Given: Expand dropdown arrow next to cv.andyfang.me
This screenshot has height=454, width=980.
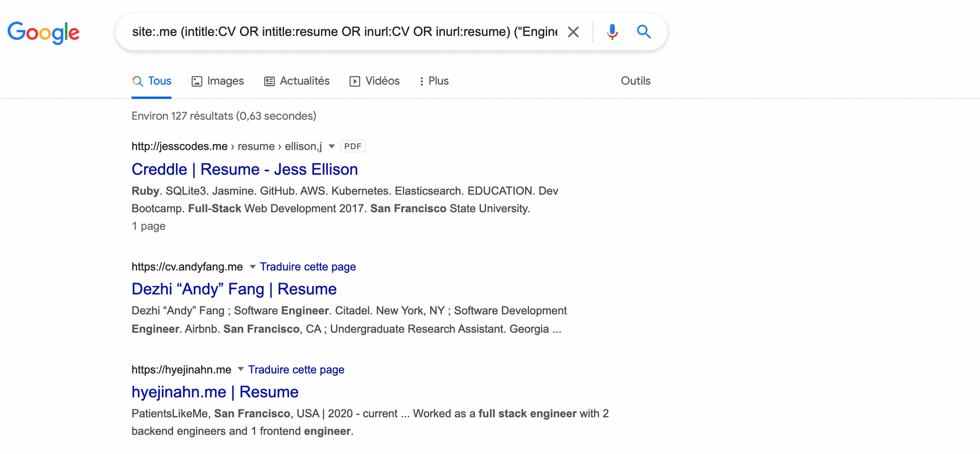Looking at the screenshot, I should coord(252,267).
